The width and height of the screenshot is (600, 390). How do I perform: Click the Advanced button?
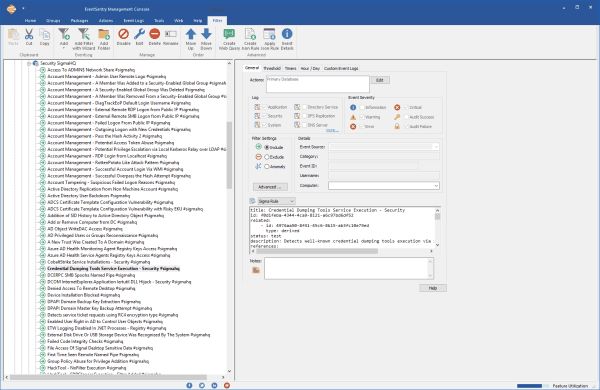click(270, 187)
